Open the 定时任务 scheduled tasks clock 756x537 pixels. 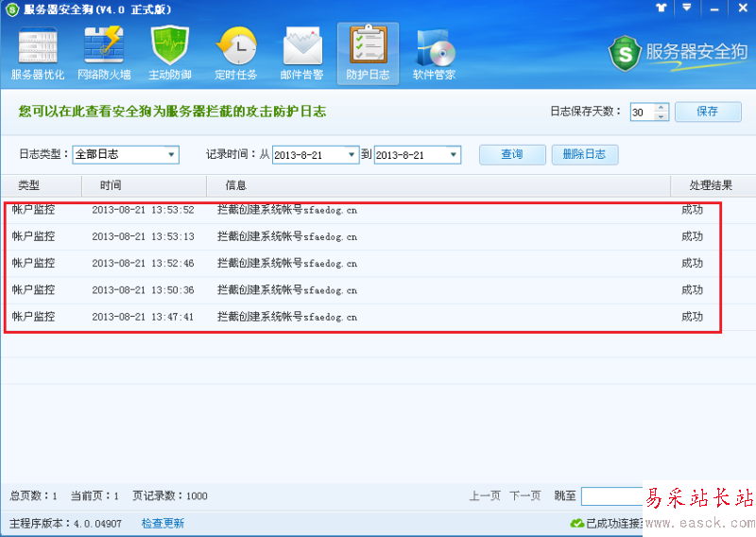(x=235, y=53)
